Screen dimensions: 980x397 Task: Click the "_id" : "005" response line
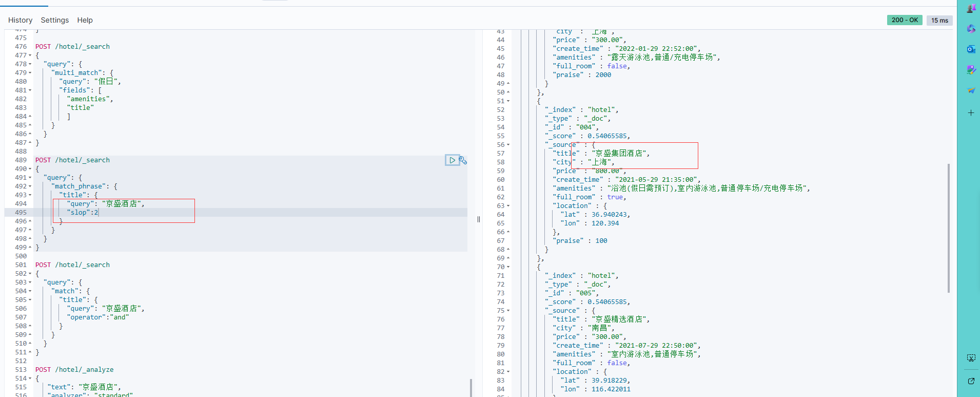[x=572, y=293]
